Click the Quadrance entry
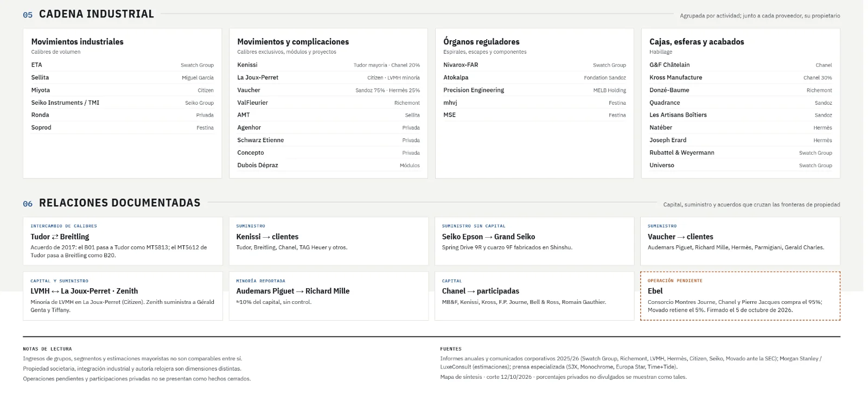 tap(741, 103)
